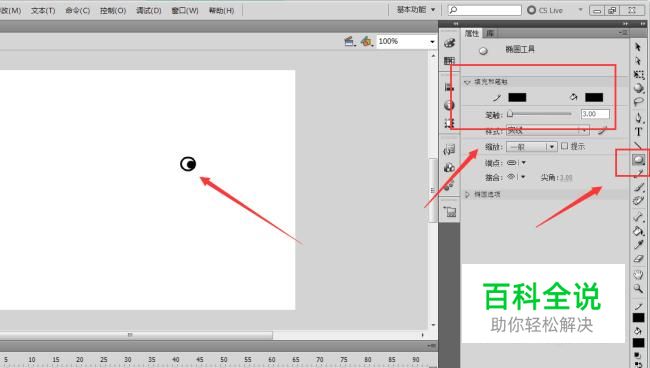
Task: Open the 命令(C) menu
Action: [x=78, y=10]
